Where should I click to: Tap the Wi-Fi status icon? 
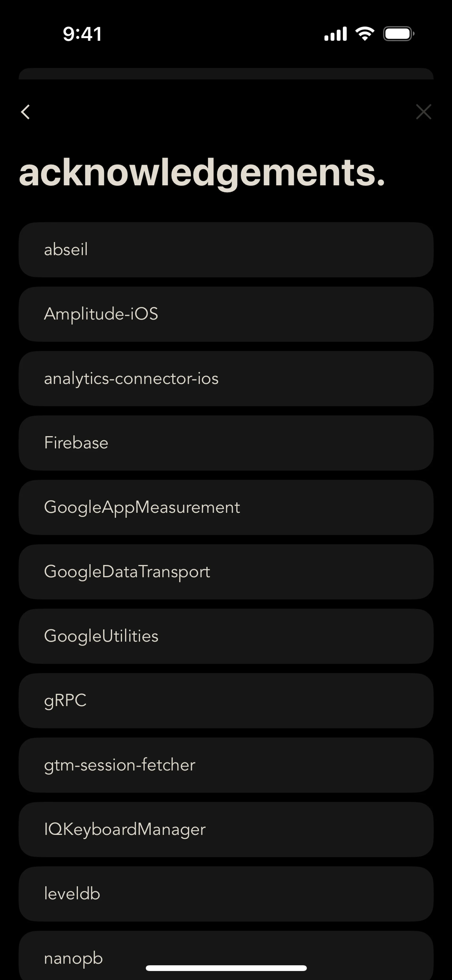coord(364,34)
